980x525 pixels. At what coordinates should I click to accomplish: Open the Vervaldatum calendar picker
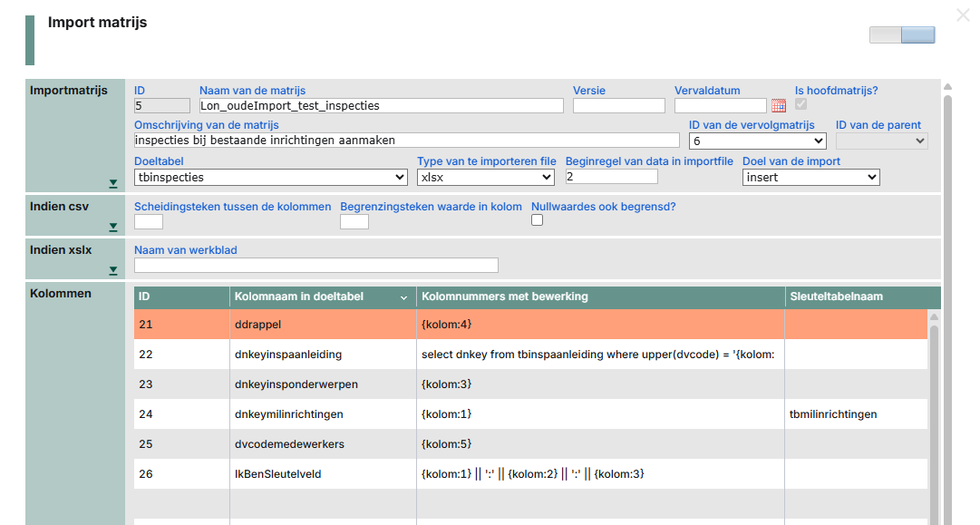[778, 106]
